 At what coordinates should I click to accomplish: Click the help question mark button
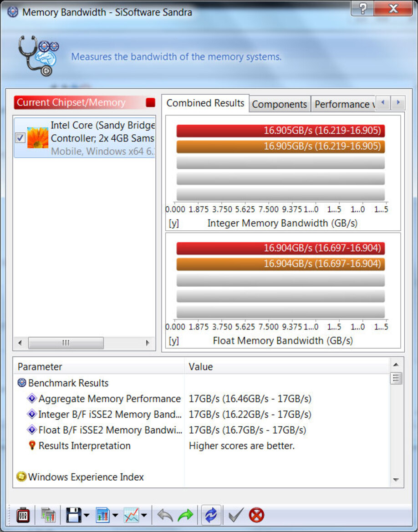tap(362, 9)
